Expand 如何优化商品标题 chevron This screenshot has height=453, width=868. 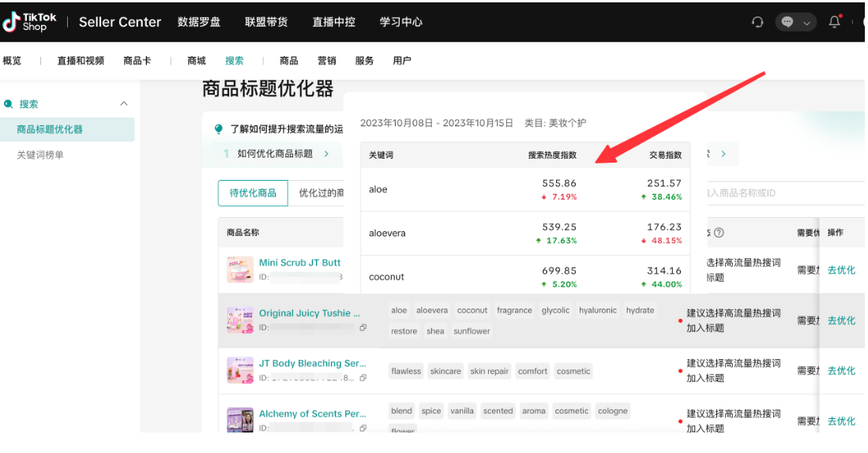tap(327, 154)
